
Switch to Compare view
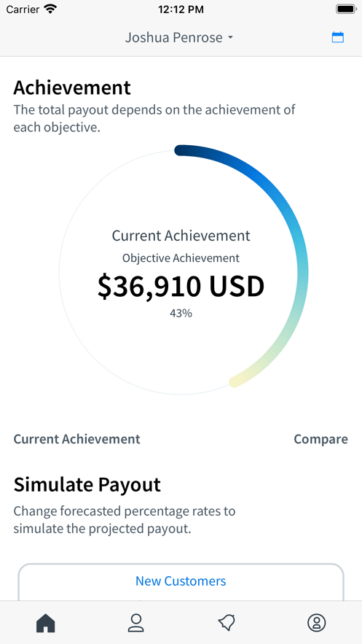[320, 439]
